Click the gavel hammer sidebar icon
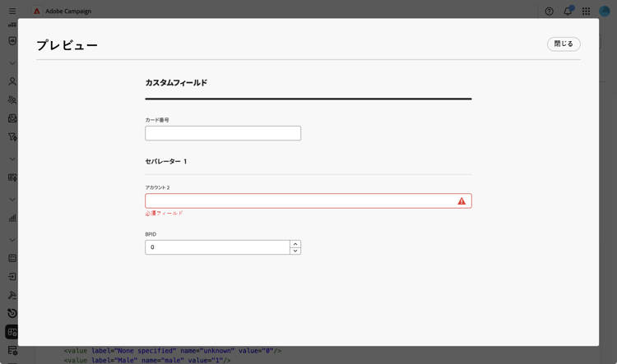The image size is (617, 364). point(12,295)
